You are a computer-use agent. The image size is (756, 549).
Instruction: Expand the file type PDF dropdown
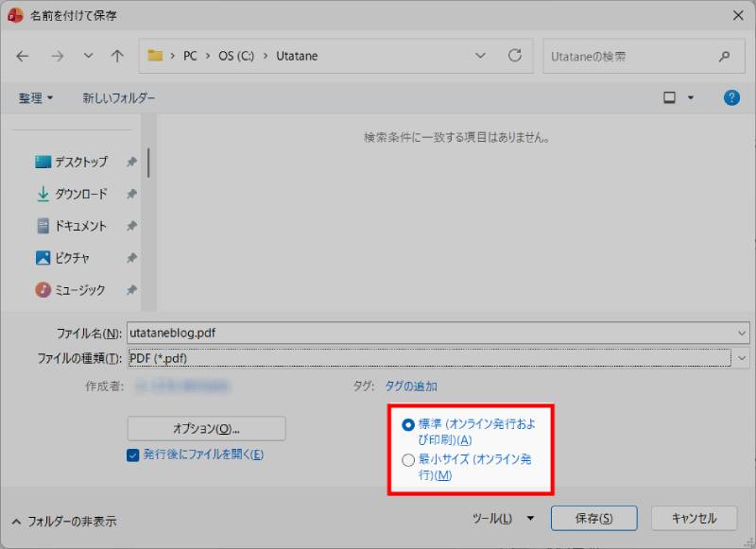click(741, 358)
